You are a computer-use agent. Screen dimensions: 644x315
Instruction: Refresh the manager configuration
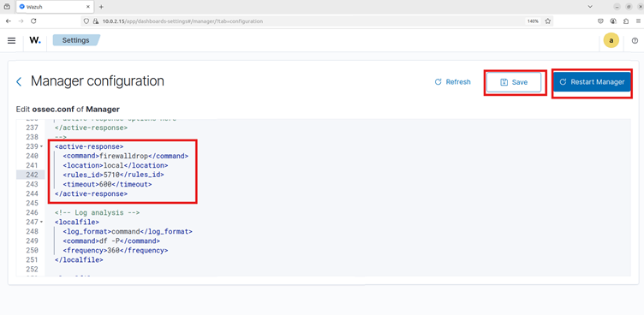(x=453, y=82)
